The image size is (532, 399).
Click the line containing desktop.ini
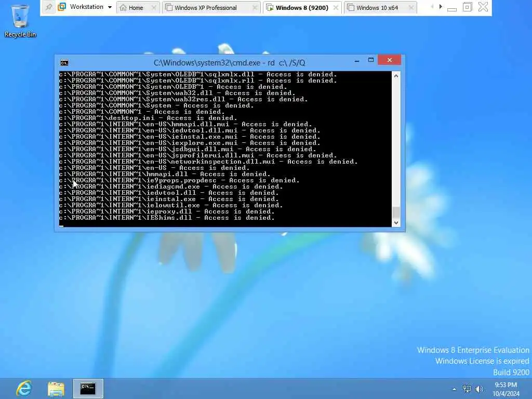coord(148,118)
